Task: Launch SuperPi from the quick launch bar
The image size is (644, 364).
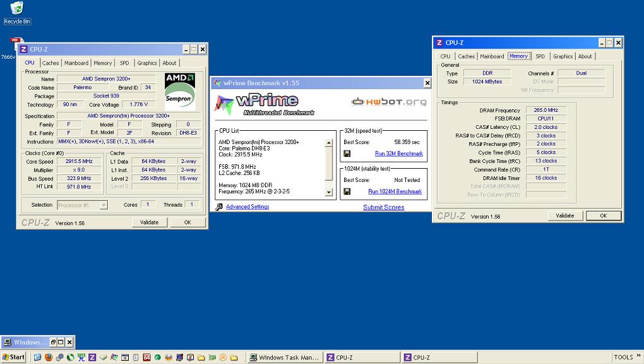Action: (81, 357)
